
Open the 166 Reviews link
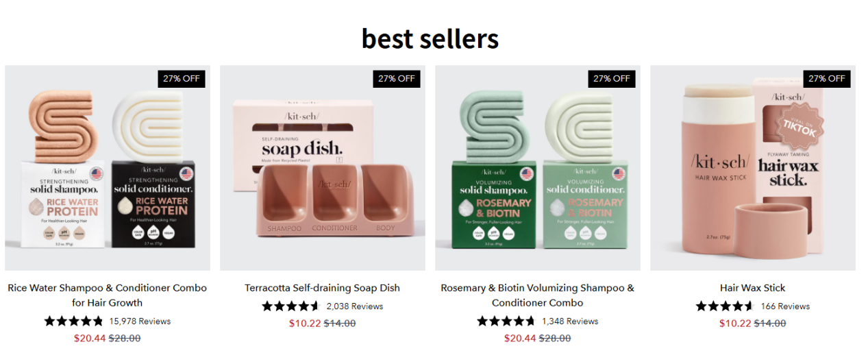click(x=785, y=306)
